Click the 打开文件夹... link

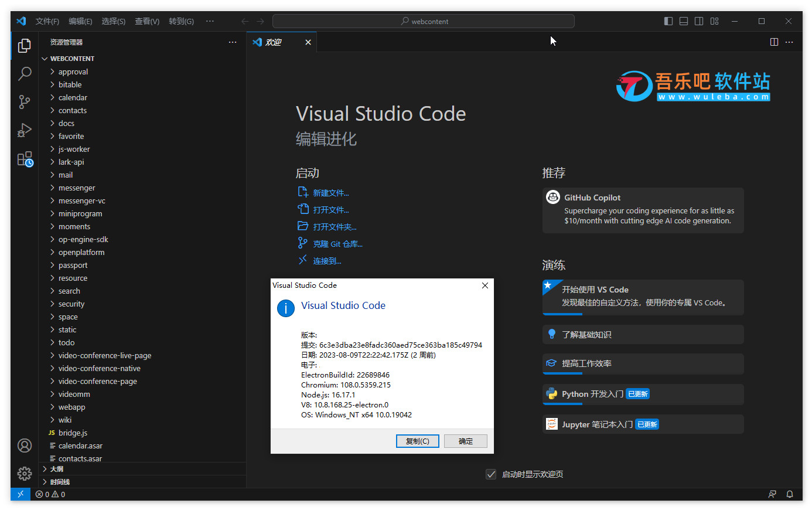[x=335, y=227]
